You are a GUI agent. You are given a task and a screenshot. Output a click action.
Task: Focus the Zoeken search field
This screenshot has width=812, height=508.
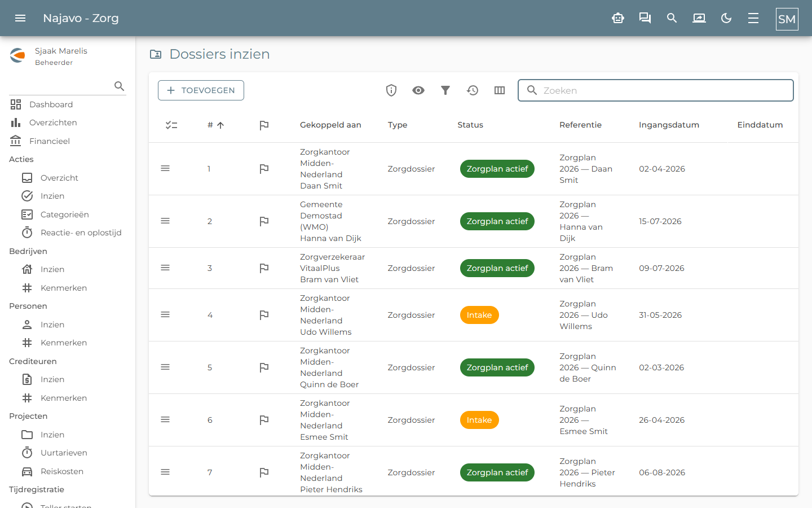tap(656, 90)
